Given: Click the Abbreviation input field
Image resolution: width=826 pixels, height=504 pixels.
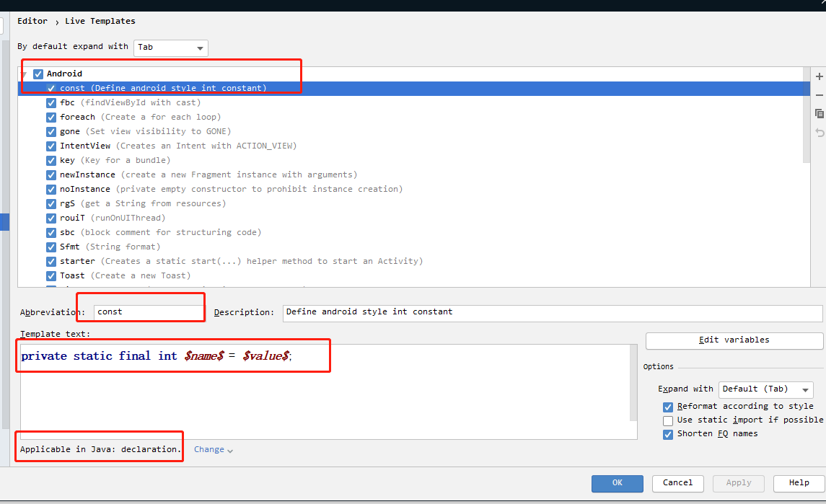Looking at the screenshot, I should [149, 312].
